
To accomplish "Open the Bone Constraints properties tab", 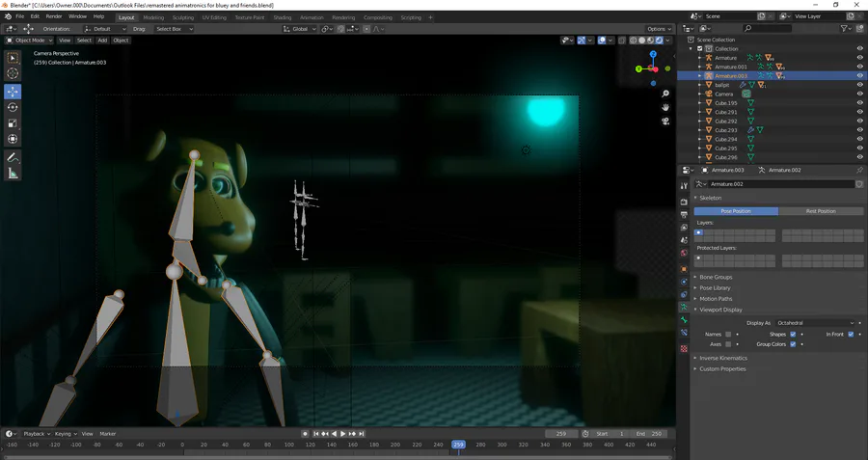I will (684, 333).
